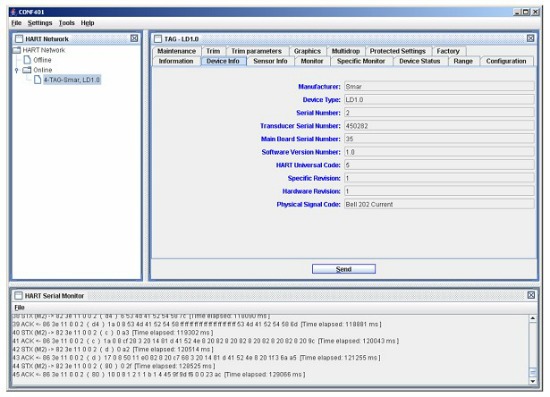Click the CONF401 application icon in title bar
This screenshot has width=550, height=397.
pyautogui.click(x=13, y=12)
